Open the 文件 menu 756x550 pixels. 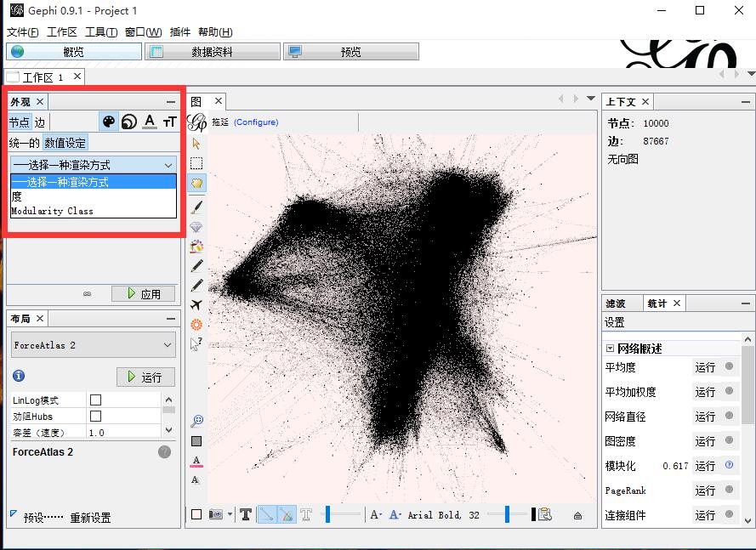[23, 31]
